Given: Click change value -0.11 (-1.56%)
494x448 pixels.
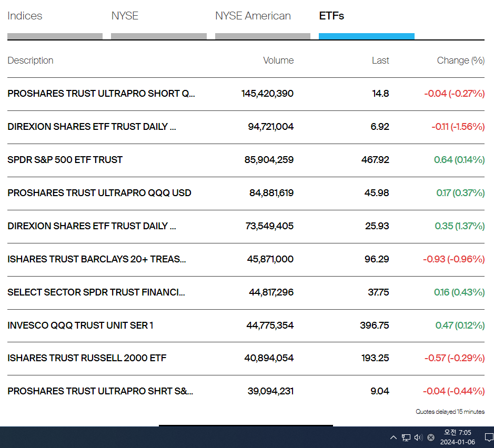Looking at the screenshot, I should click(x=458, y=127).
